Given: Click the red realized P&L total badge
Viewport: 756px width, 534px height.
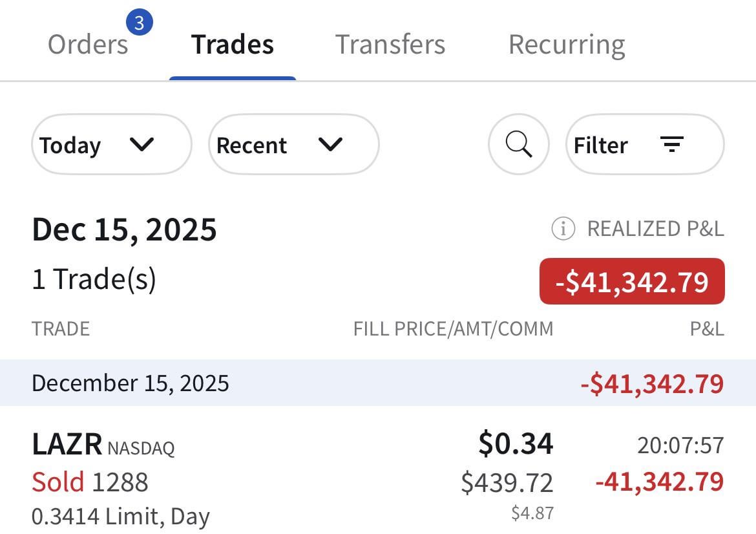Looking at the screenshot, I should point(631,281).
